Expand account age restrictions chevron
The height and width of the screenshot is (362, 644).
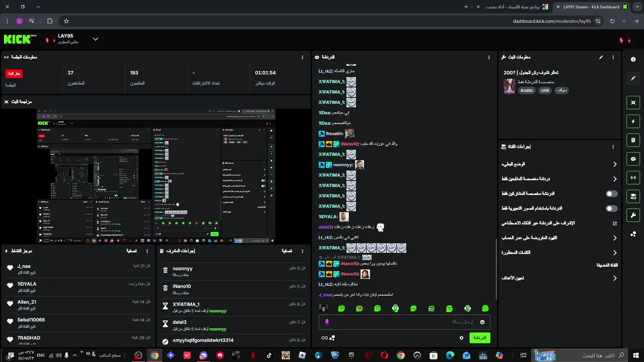(615, 238)
